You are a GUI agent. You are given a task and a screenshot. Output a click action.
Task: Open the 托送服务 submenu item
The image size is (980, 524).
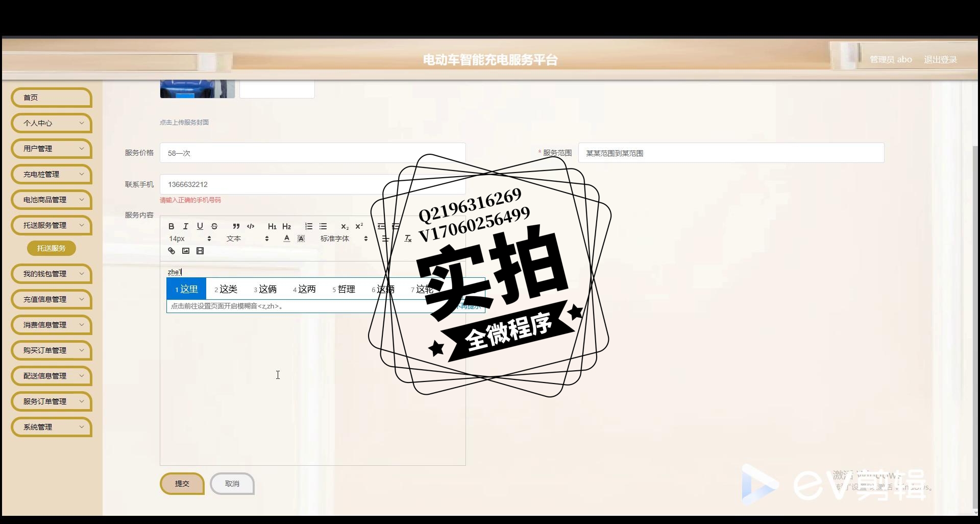coord(52,248)
